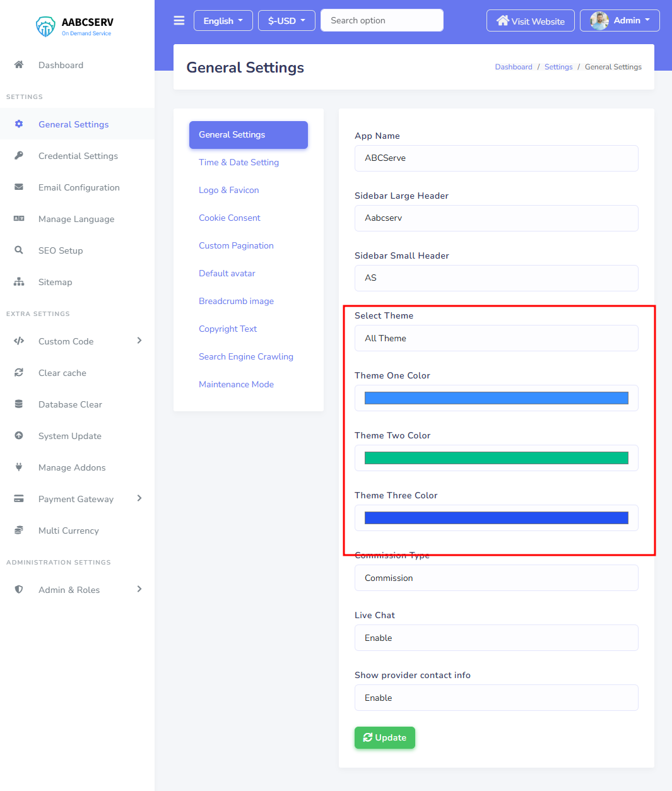Viewport: 672px width, 791px height.
Task: Click the Manage Addons plug icon
Action: coord(19,467)
